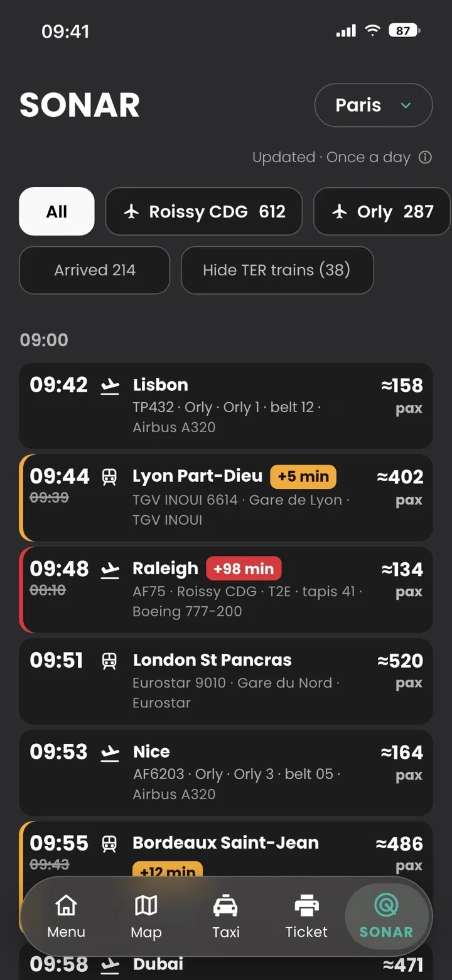452x980 pixels.
Task: Open the Paris city dropdown
Action: [x=374, y=106]
